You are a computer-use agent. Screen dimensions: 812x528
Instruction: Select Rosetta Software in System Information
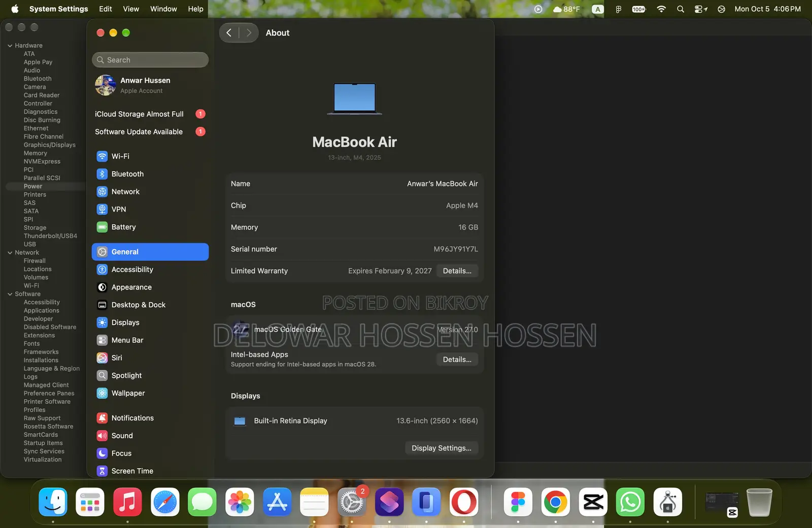[x=48, y=427]
